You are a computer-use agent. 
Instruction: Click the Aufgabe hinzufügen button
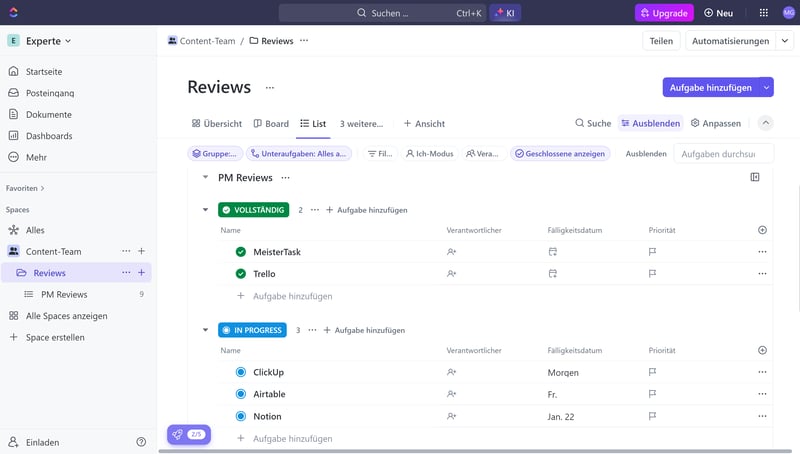click(709, 88)
